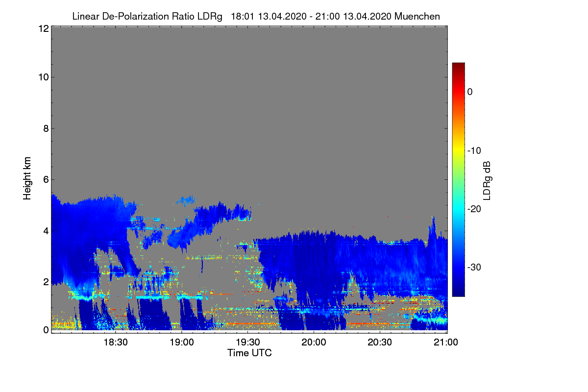Image resolution: width=588 pixels, height=392 pixels.
Task: Click the '21:00' time tick label
Action: (x=446, y=342)
